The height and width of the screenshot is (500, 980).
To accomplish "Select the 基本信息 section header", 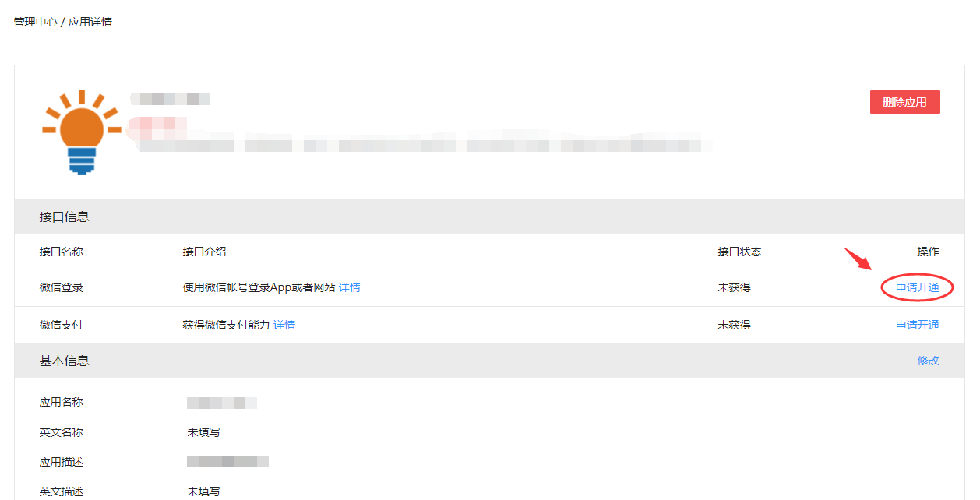I will [x=489, y=361].
